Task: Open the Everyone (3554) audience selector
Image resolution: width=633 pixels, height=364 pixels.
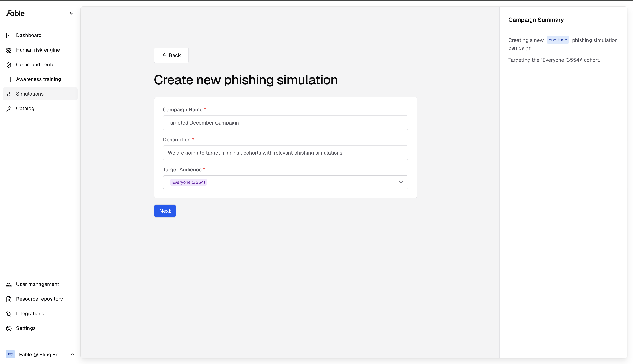Action: (285, 182)
